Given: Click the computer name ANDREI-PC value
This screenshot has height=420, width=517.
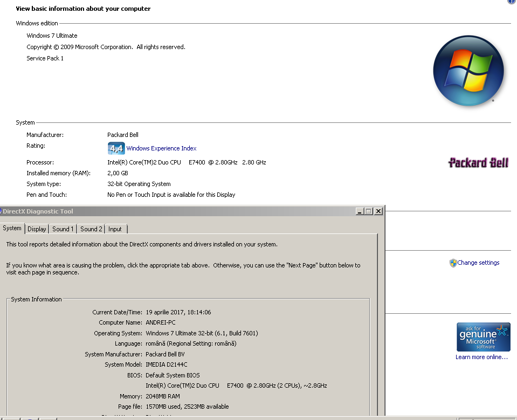Looking at the screenshot, I should pos(161,322).
